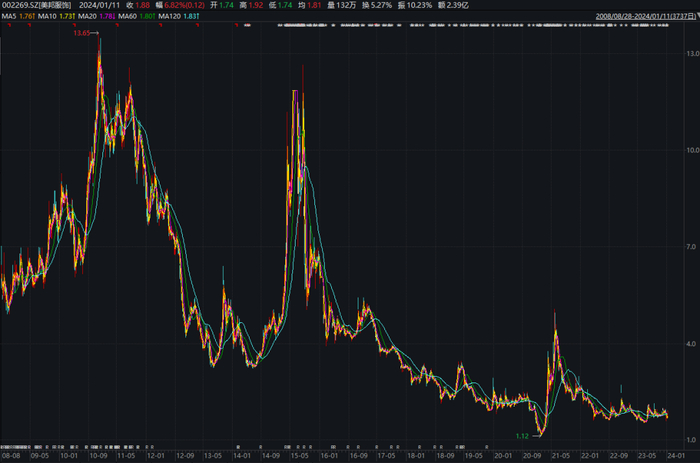700x463 pixels.
Task: Click the turnover rate 5.27%
Action: [381, 5]
